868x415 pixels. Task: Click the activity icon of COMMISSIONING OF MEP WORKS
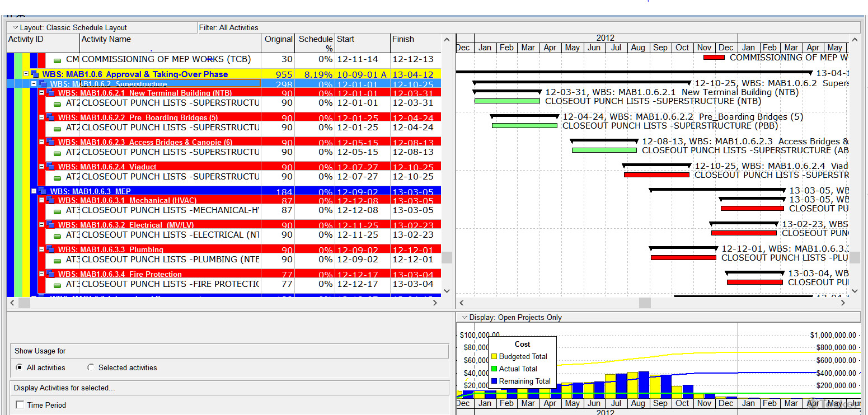point(57,60)
